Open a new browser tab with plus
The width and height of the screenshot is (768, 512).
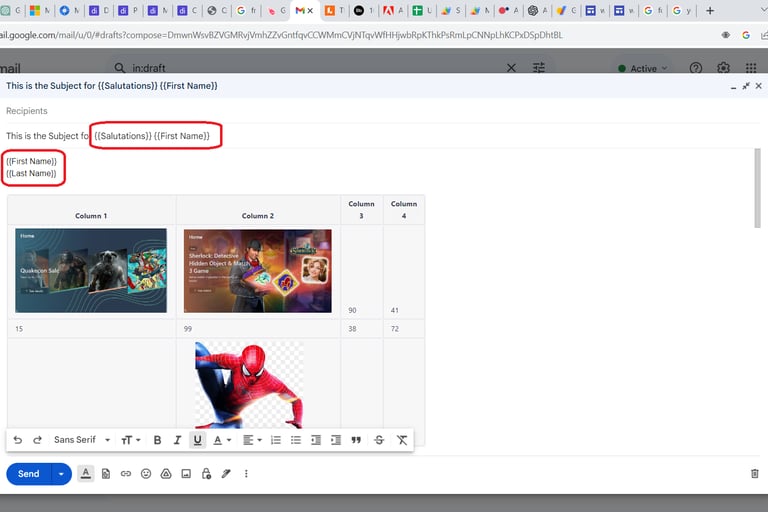click(x=710, y=10)
